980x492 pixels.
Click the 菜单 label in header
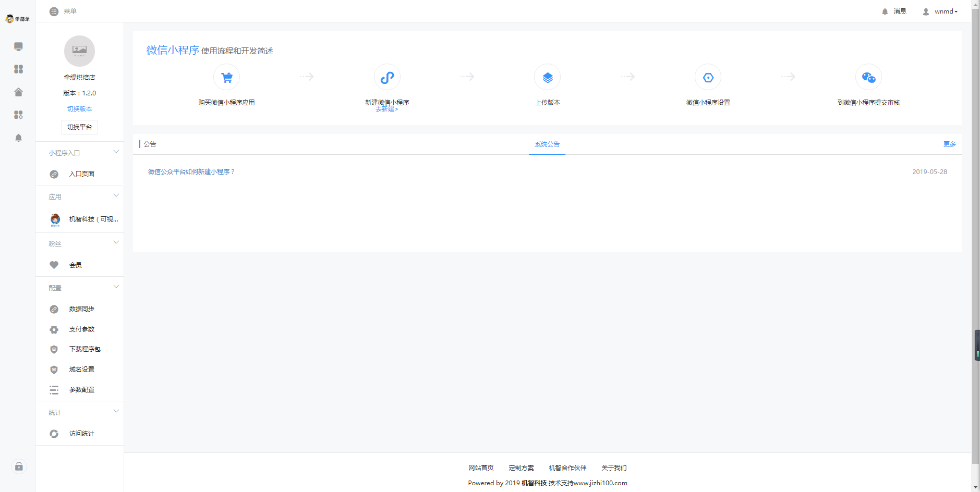[x=70, y=11]
